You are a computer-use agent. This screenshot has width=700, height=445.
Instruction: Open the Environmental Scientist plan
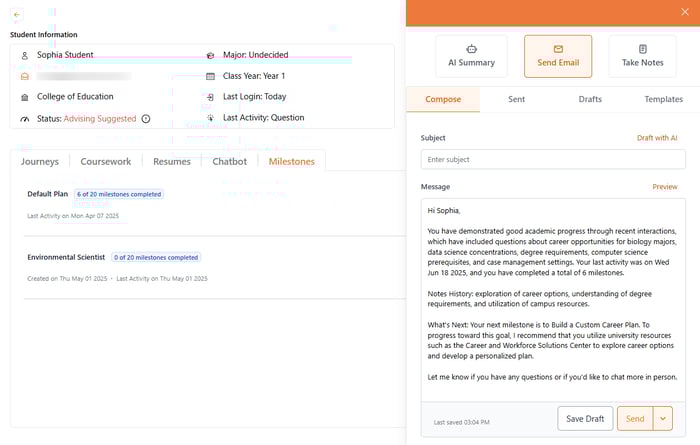pyautogui.click(x=214, y=267)
